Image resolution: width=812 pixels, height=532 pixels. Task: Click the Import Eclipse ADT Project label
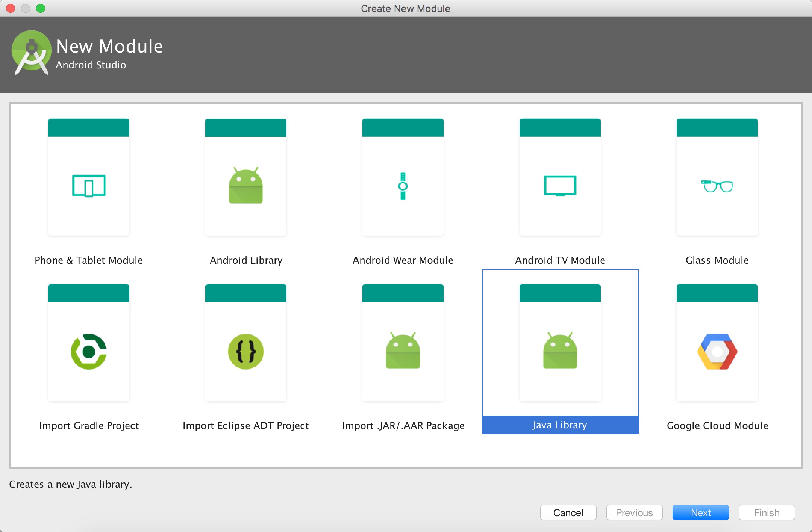pos(246,426)
